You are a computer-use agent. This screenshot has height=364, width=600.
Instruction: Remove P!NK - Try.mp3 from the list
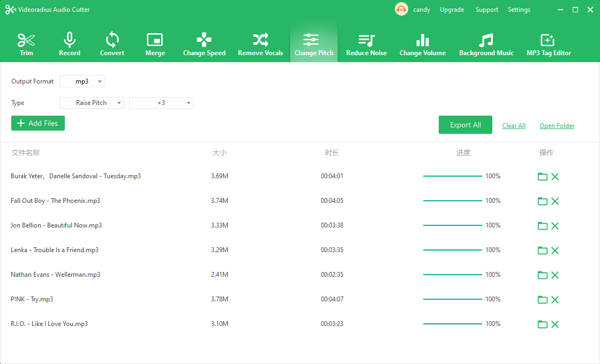click(555, 299)
